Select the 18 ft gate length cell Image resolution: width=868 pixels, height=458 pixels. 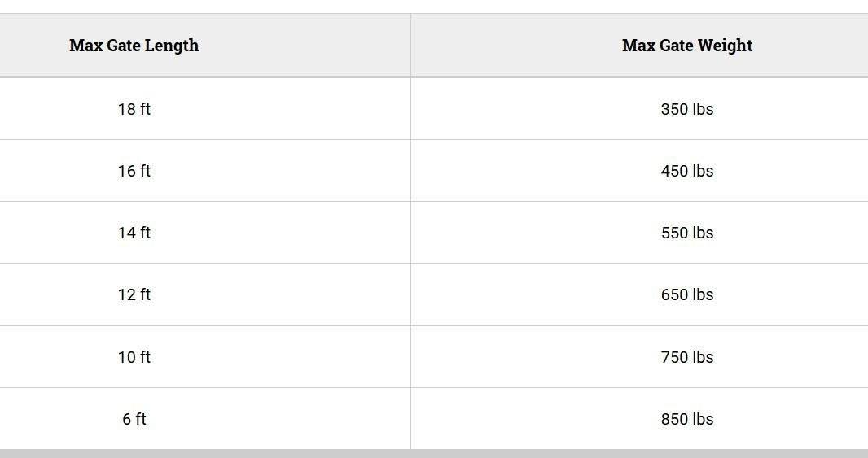tap(134, 109)
